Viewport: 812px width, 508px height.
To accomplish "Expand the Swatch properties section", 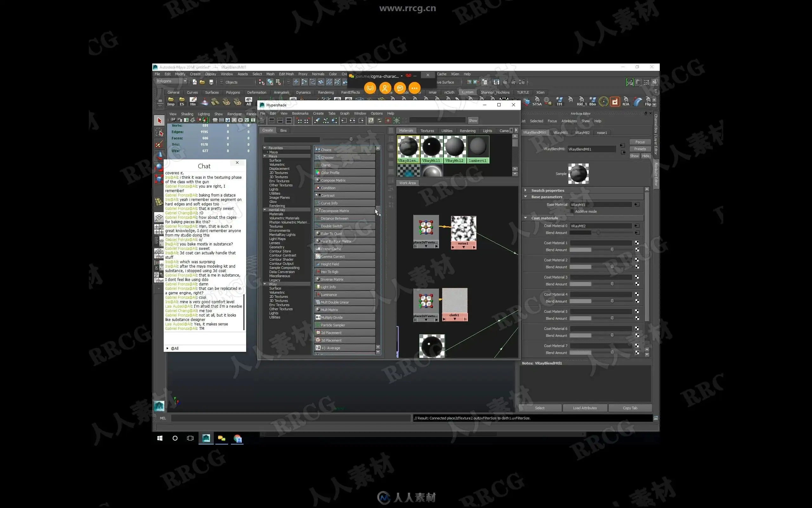I will pos(526,190).
